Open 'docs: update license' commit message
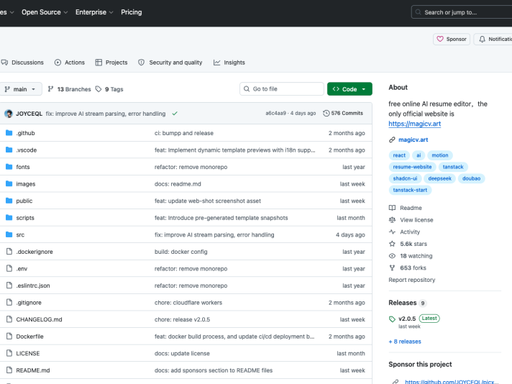The height and width of the screenshot is (384, 512). [x=182, y=354]
